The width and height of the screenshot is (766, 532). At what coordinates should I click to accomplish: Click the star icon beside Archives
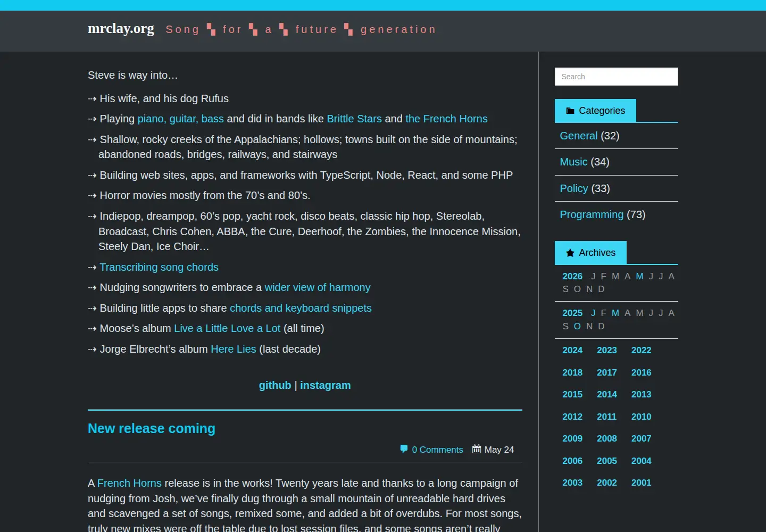570,253
